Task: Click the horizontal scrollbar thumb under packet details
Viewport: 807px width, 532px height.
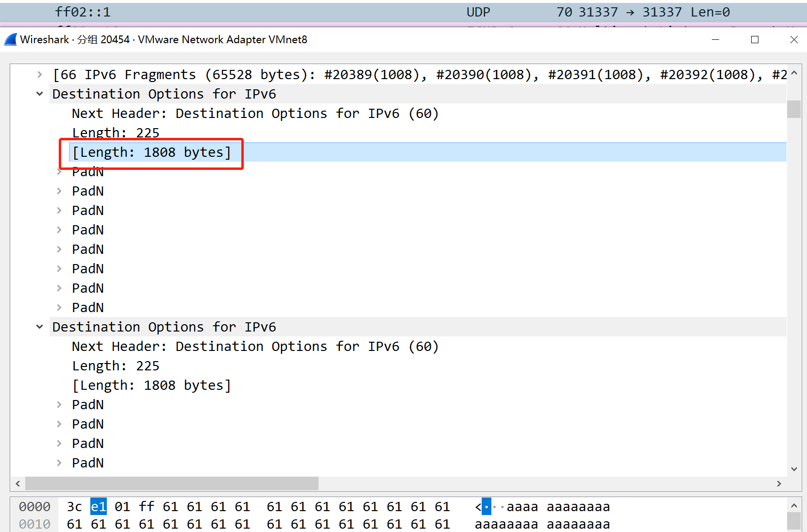Action: [172, 483]
